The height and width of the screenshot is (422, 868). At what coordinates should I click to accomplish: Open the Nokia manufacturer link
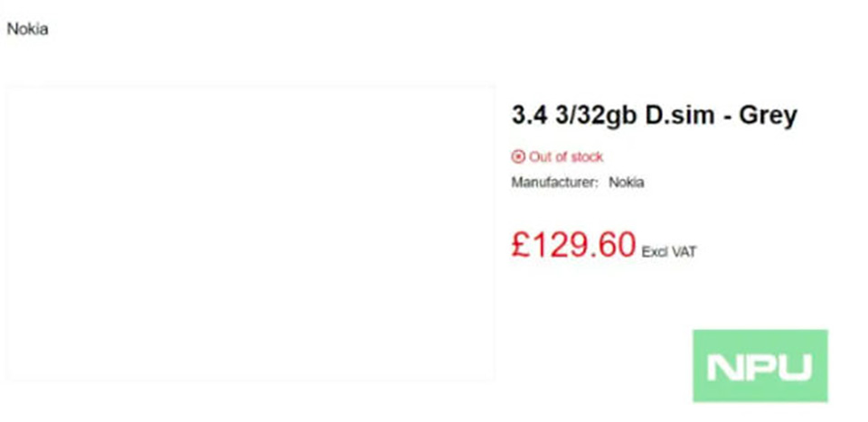626,183
